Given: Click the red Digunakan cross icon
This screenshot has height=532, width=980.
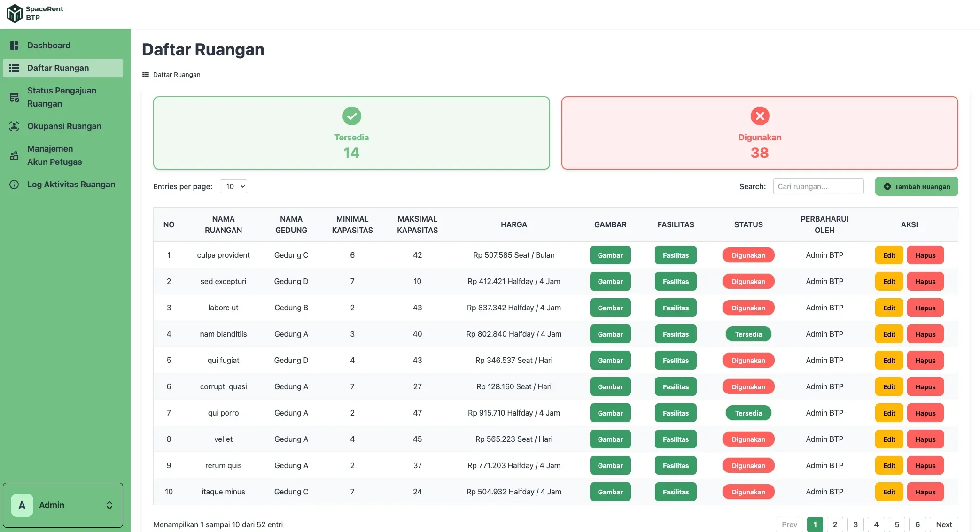Looking at the screenshot, I should pos(760,116).
